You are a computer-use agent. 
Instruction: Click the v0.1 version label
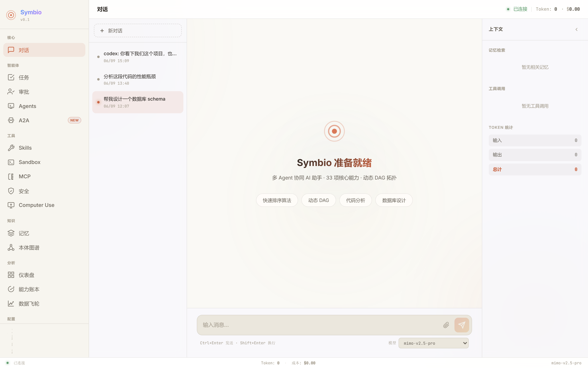25,20
